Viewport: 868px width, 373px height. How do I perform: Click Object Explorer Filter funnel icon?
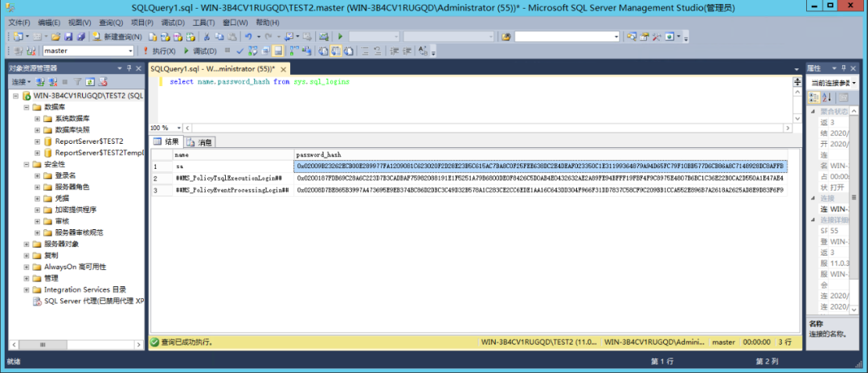[78, 82]
